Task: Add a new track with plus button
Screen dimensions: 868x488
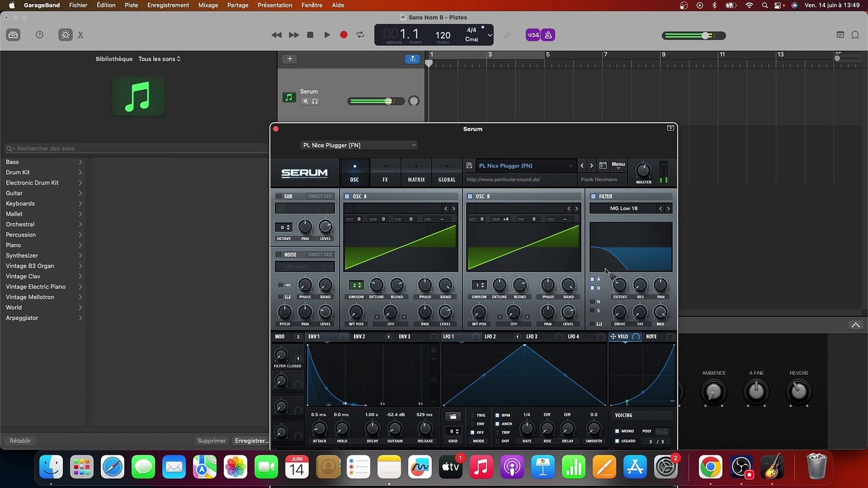Action: pyautogui.click(x=290, y=59)
